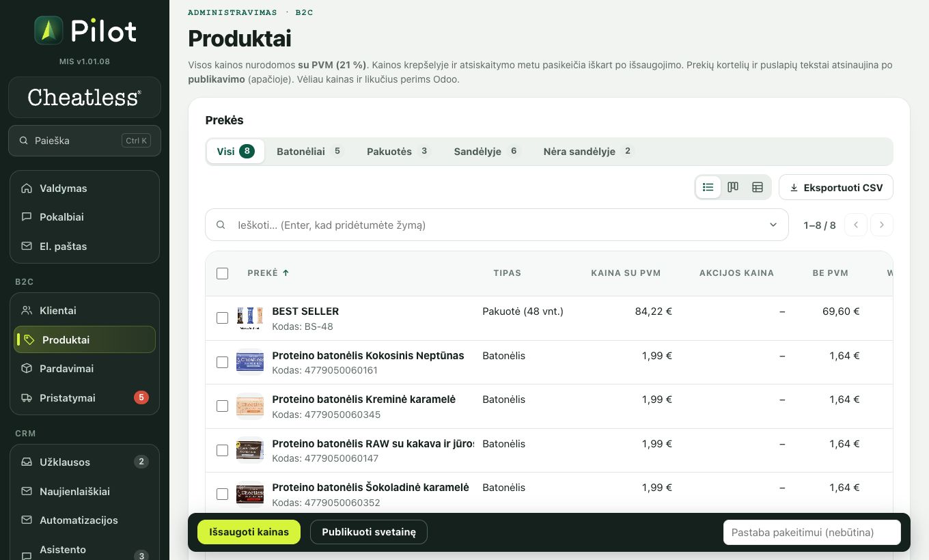This screenshot has height=560, width=929.
Task: Open El. paštas sidebar item
Action: [x=85, y=247]
